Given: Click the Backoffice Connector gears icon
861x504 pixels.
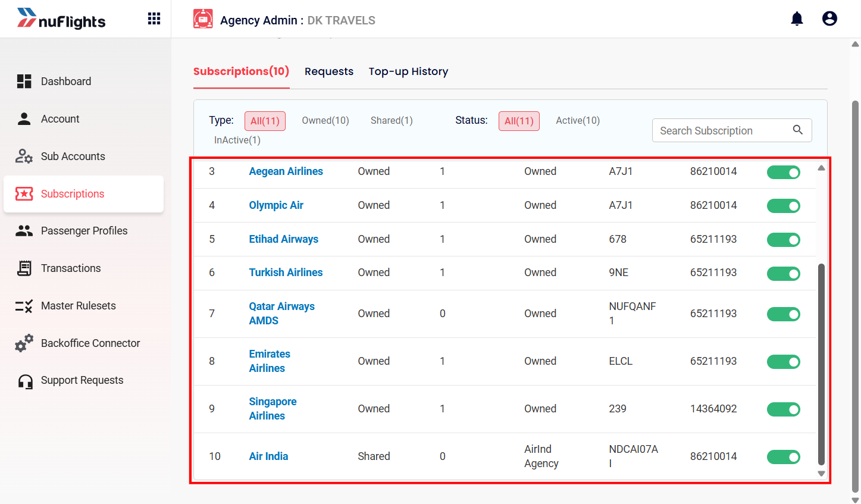Looking at the screenshot, I should pyautogui.click(x=24, y=343).
